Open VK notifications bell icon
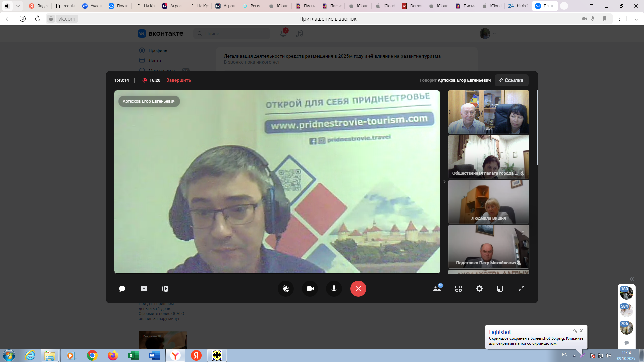Viewport: 644px width, 362px height. pyautogui.click(x=283, y=34)
